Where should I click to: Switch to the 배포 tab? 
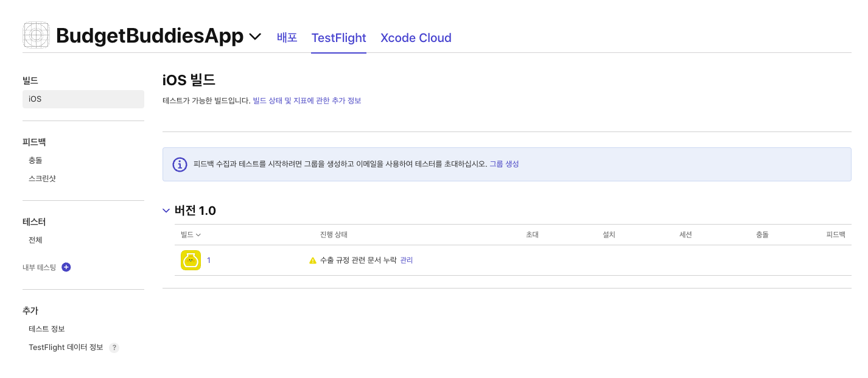287,38
